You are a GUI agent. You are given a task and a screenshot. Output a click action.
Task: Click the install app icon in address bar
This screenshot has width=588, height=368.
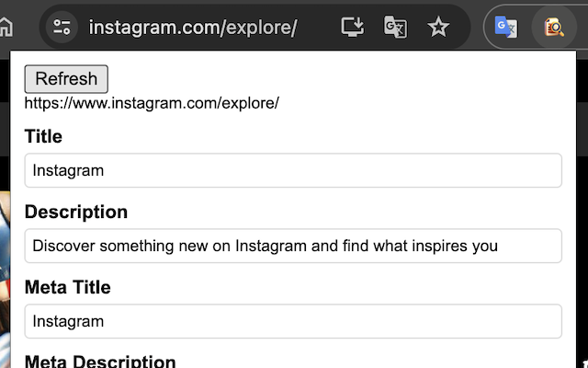[x=353, y=27]
